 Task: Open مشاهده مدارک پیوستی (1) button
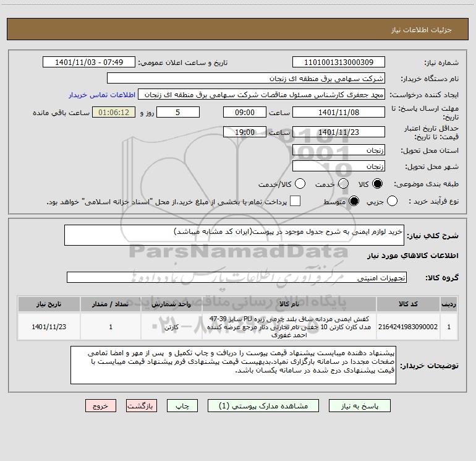pos(263,406)
